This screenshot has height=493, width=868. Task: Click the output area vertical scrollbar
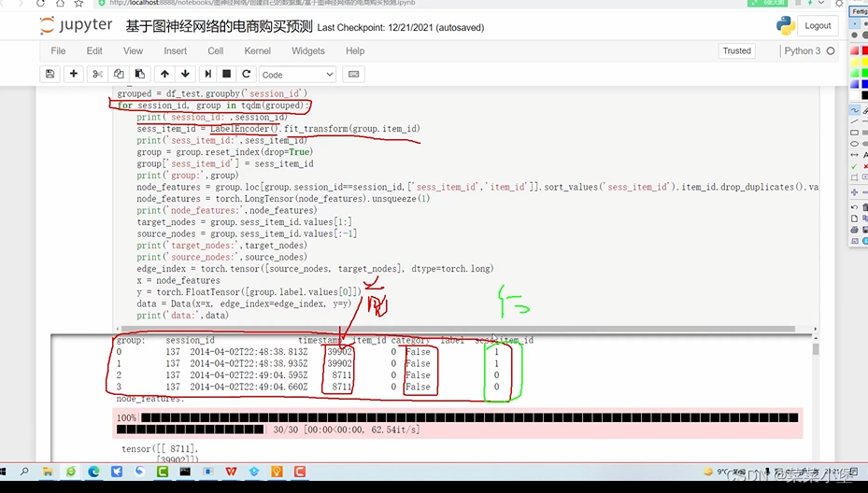[x=816, y=349]
